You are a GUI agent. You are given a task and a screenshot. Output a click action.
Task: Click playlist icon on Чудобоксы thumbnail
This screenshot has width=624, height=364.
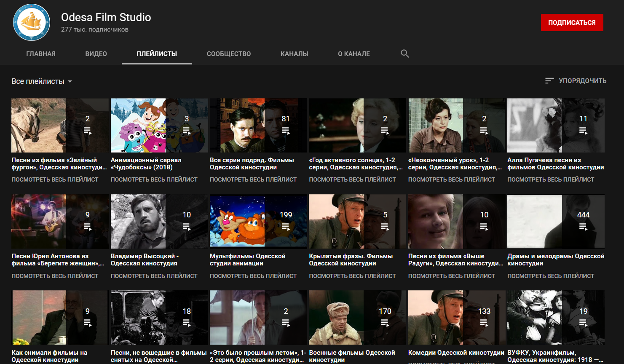[x=187, y=131]
